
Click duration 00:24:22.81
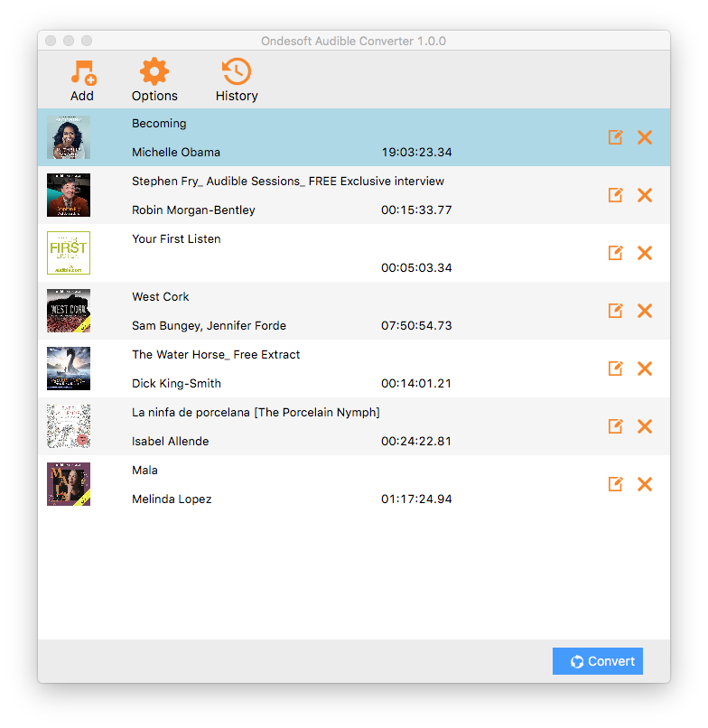pos(416,441)
